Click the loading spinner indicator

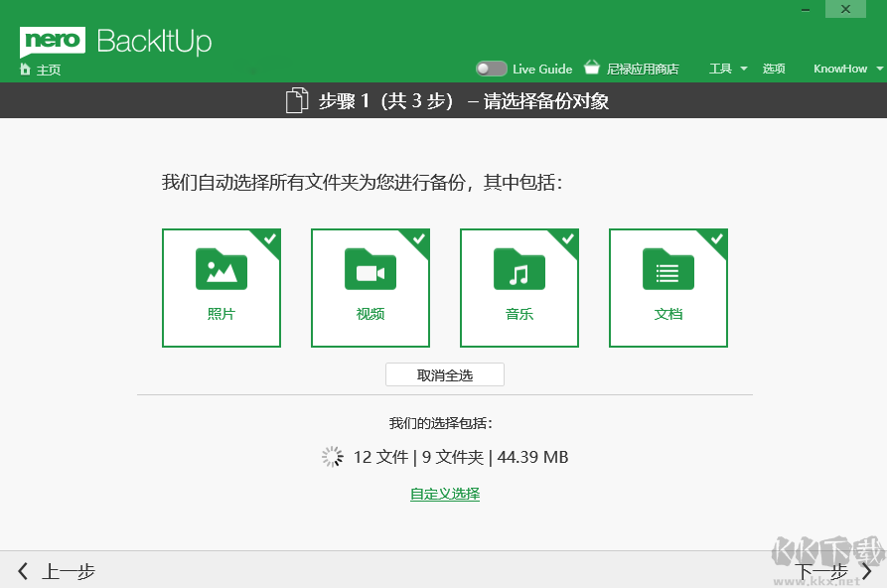click(x=332, y=457)
